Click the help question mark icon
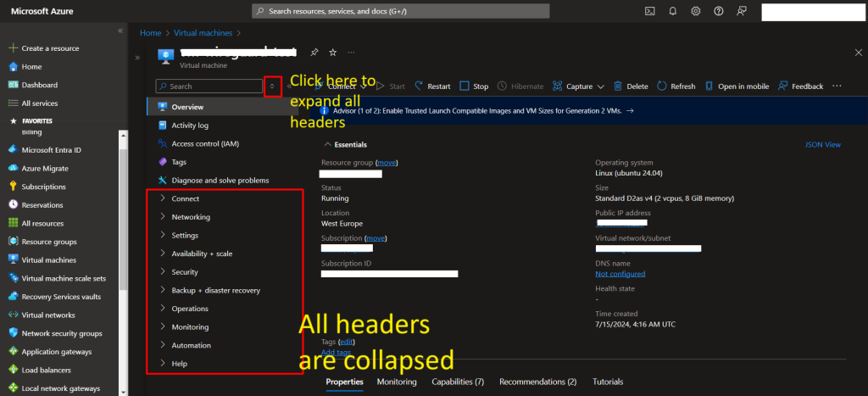This screenshot has width=868, height=396. [x=719, y=11]
